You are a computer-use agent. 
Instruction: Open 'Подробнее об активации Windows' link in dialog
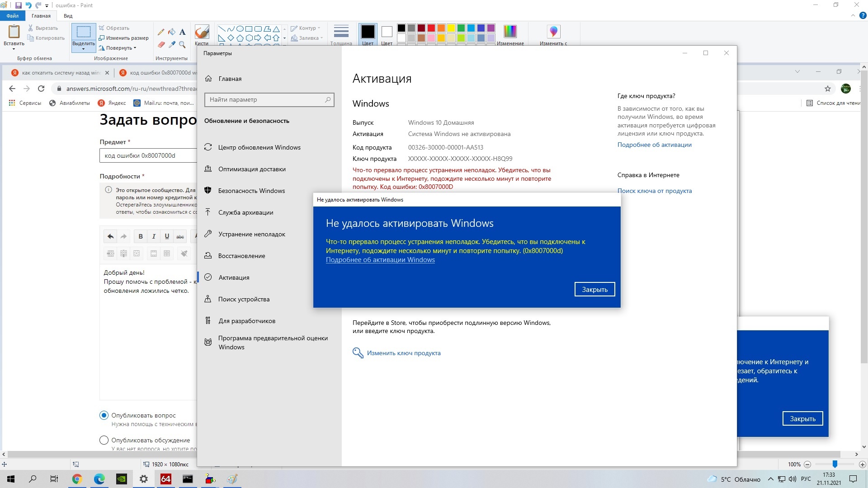(380, 260)
